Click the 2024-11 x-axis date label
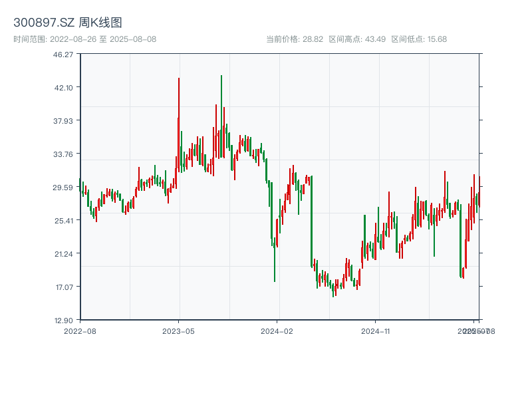The height and width of the screenshot is (399, 532). coord(376,331)
